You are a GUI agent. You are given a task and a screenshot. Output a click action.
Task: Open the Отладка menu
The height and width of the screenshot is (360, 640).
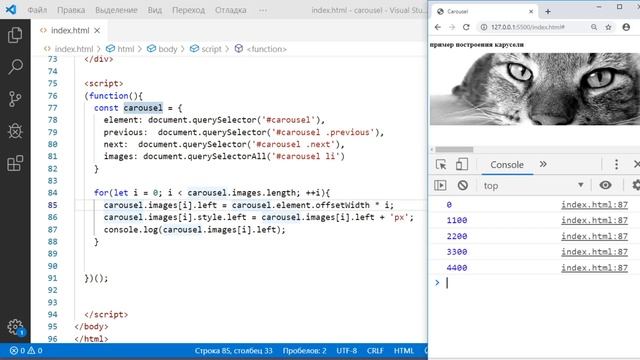[x=231, y=10]
